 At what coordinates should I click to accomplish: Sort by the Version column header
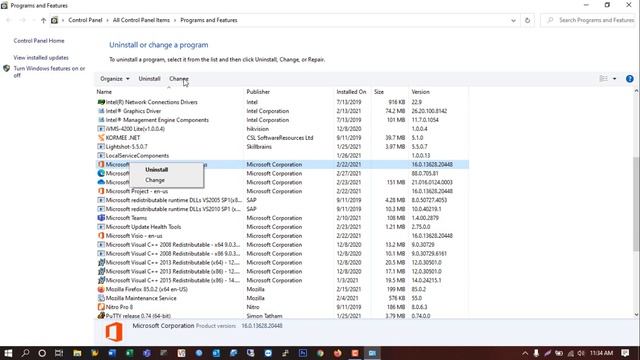tap(420, 92)
